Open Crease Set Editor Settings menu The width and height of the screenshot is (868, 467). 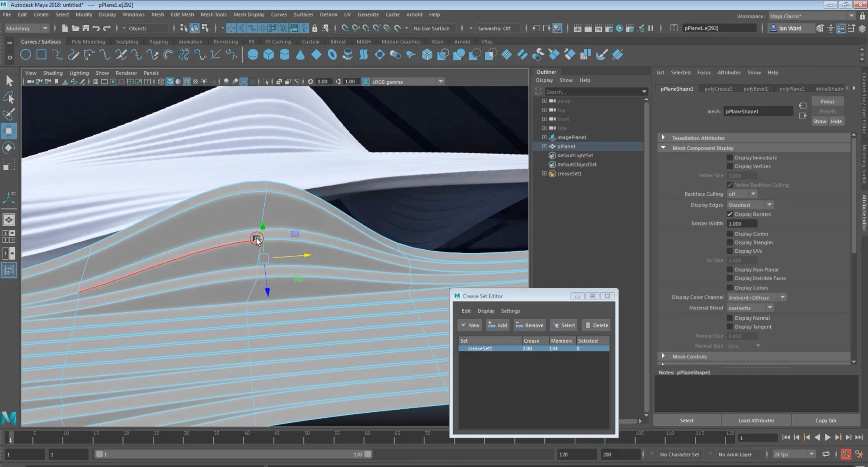point(510,311)
